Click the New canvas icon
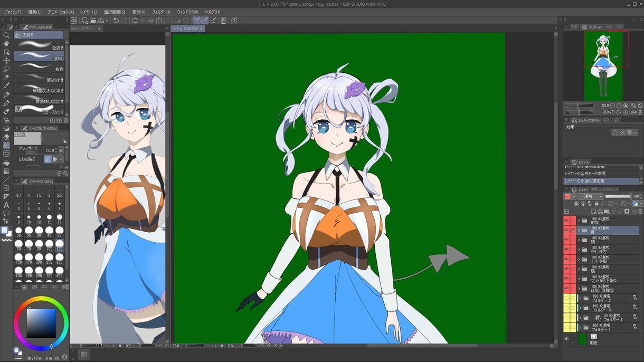The image size is (644, 362). [85, 21]
